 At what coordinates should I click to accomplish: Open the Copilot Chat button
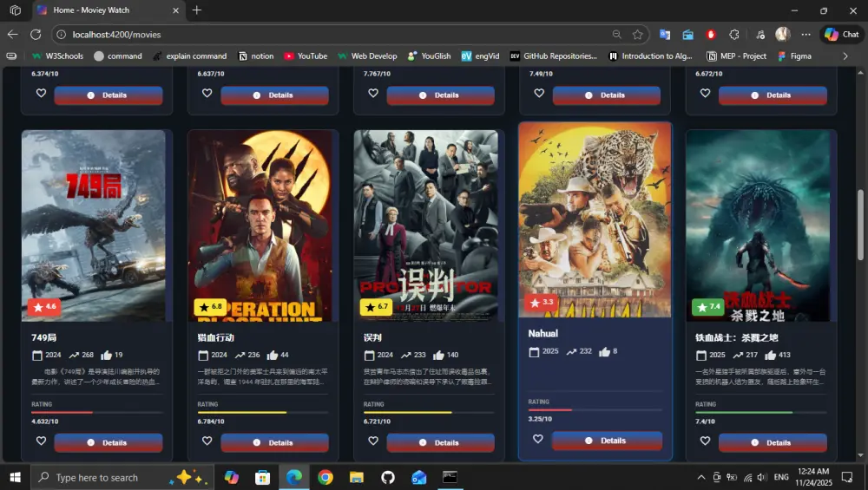841,35
